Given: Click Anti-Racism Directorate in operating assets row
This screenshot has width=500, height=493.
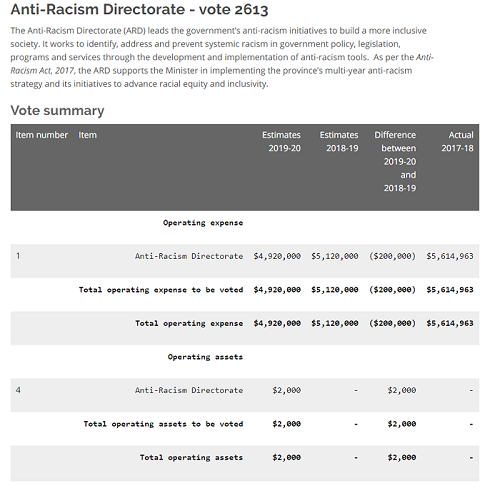Looking at the screenshot, I should (189, 390).
